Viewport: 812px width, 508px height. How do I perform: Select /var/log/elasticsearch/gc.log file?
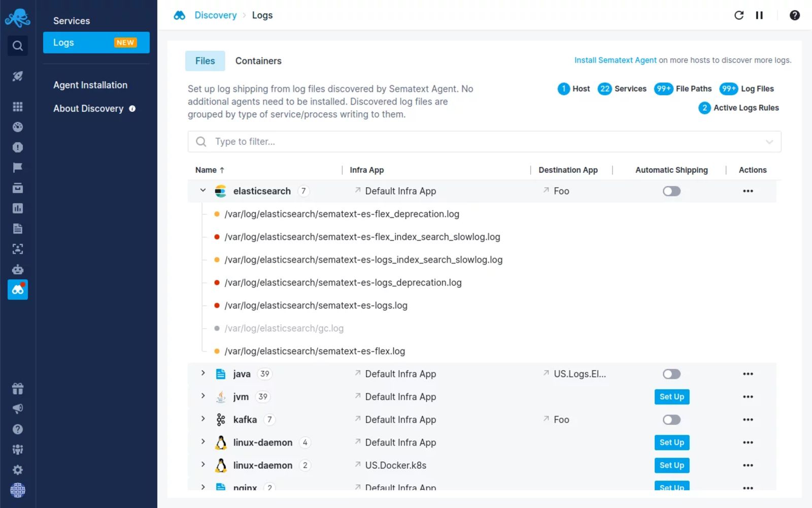pos(284,328)
